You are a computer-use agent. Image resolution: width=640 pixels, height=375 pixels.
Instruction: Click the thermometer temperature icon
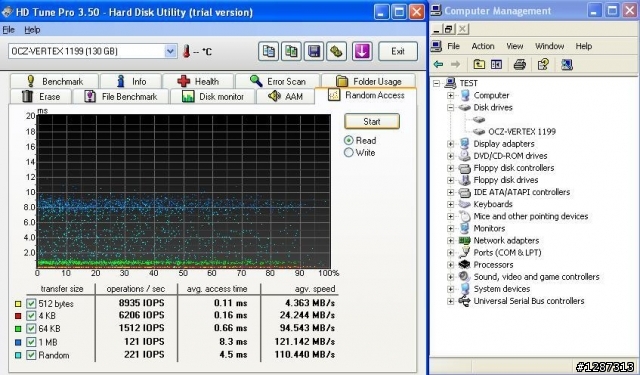[187, 51]
